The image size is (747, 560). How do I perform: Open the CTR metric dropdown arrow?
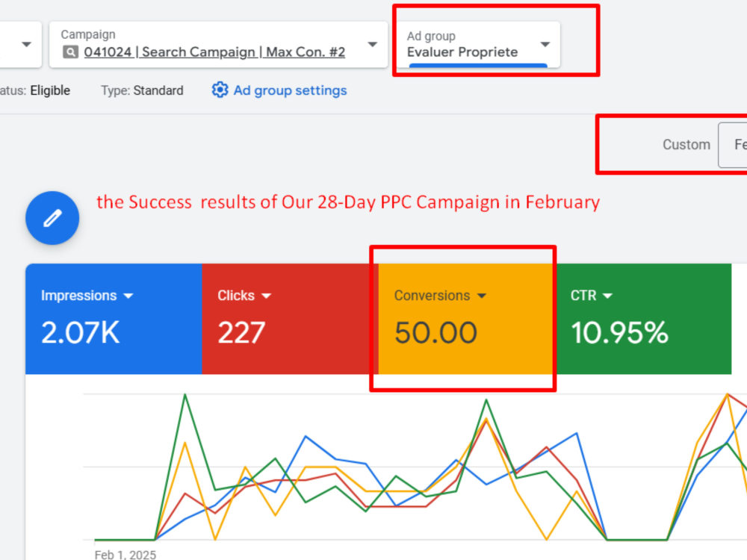(x=607, y=296)
